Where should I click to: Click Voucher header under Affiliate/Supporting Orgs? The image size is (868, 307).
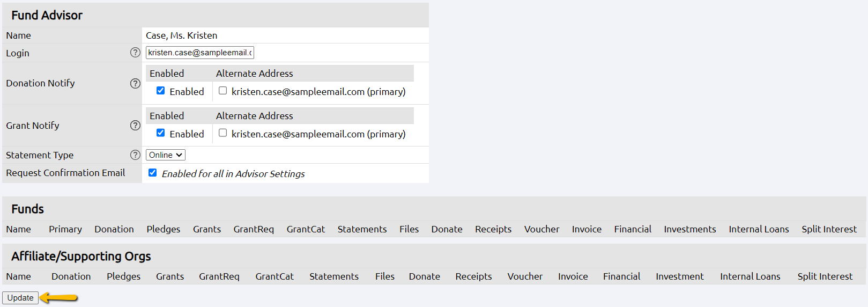click(x=525, y=276)
